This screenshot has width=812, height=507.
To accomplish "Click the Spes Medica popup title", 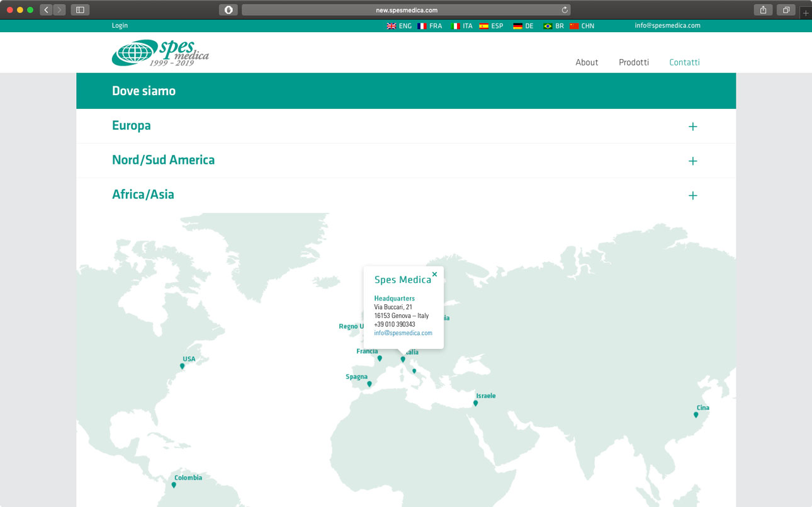I will (403, 280).
